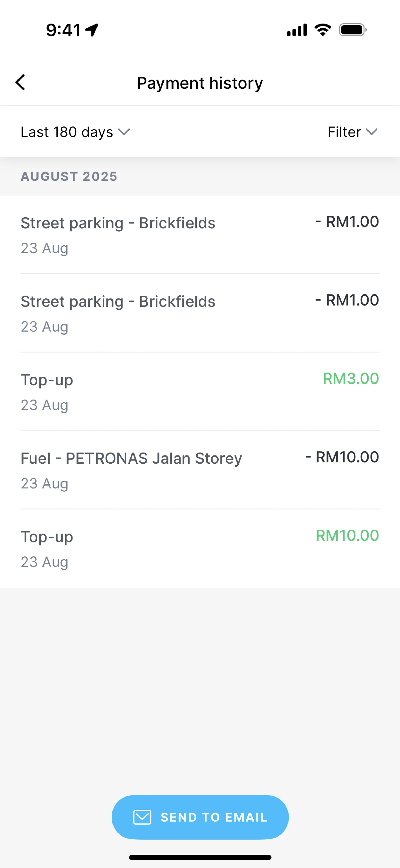Image resolution: width=400 pixels, height=868 pixels.
Task: Tap the Payment history title
Action: [x=200, y=83]
